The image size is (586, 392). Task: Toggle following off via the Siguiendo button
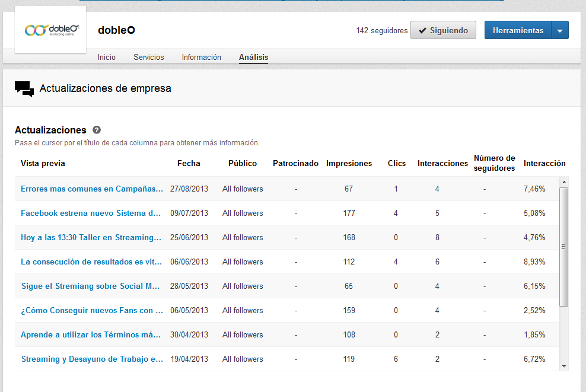click(x=443, y=30)
